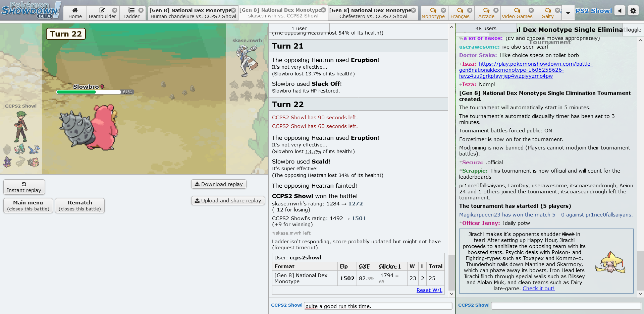Open the Home tab

tap(75, 13)
